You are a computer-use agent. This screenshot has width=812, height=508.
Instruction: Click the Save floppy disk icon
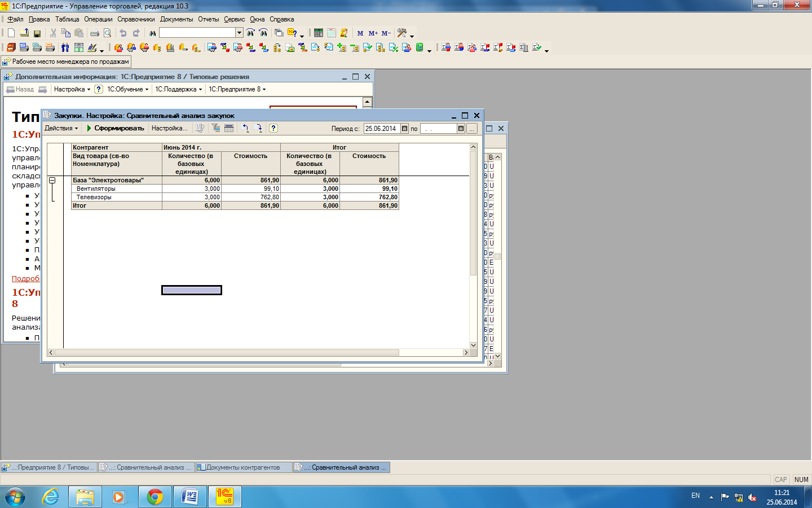click(x=37, y=33)
